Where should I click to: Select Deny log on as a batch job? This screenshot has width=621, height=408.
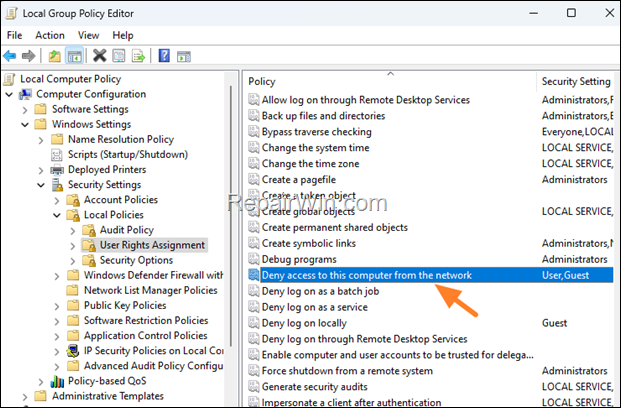(320, 291)
